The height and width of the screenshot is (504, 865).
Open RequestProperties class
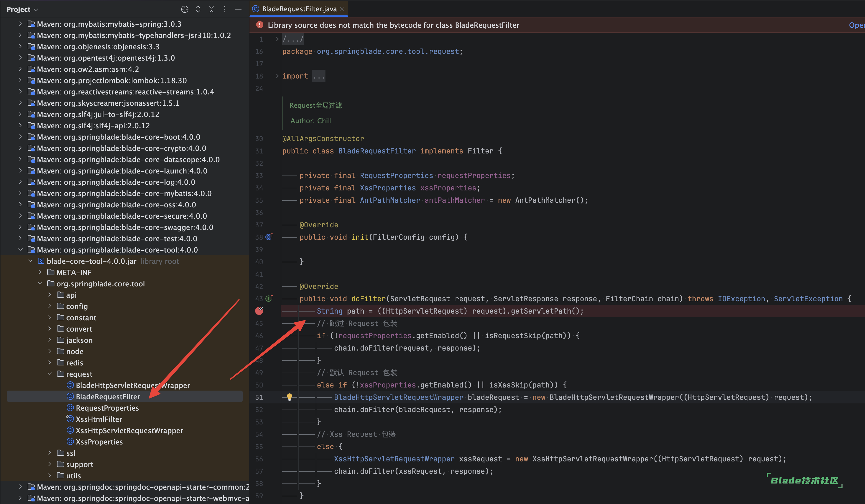click(103, 408)
